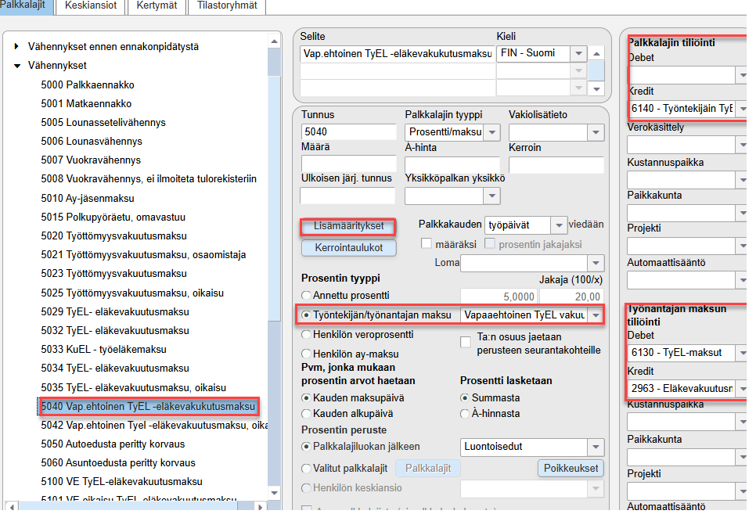Select 5050 Autoedusta peritty korvaus row
The width and height of the screenshot is (756, 532).
click(113, 444)
